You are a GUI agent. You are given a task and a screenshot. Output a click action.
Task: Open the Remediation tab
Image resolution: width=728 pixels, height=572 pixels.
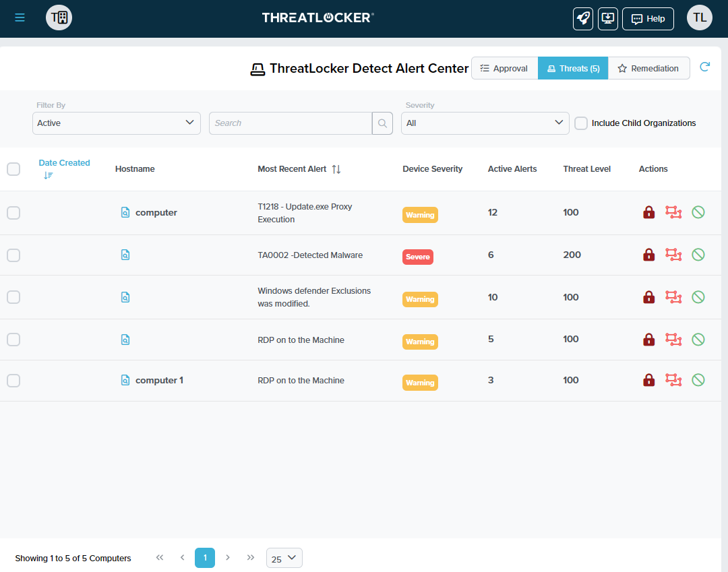click(x=648, y=68)
